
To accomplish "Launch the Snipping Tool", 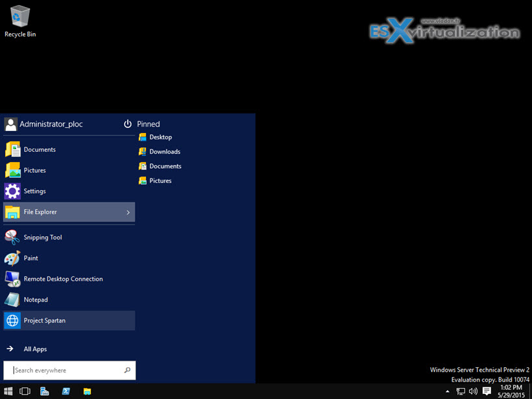I will 69,237.
